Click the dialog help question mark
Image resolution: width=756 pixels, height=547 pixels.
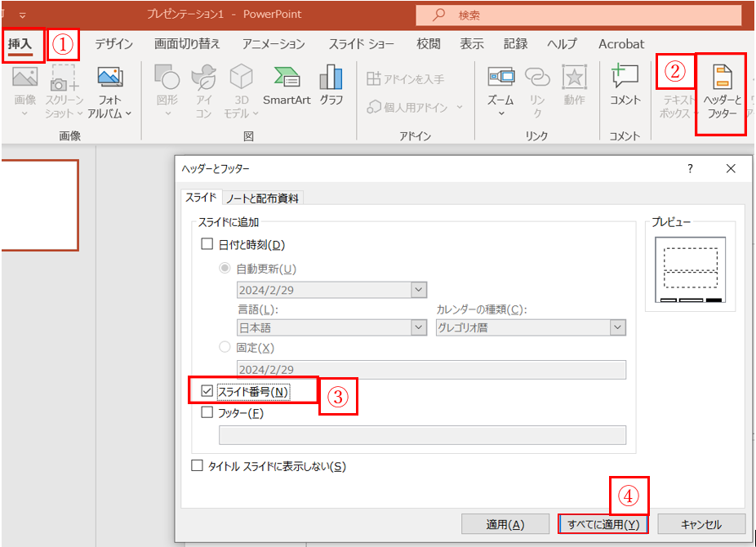690,168
